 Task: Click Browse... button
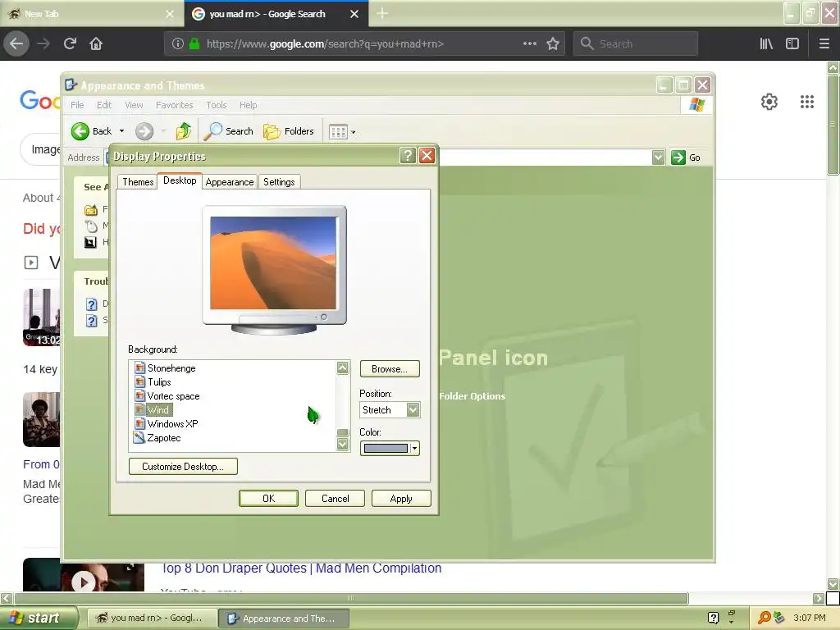coord(390,369)
